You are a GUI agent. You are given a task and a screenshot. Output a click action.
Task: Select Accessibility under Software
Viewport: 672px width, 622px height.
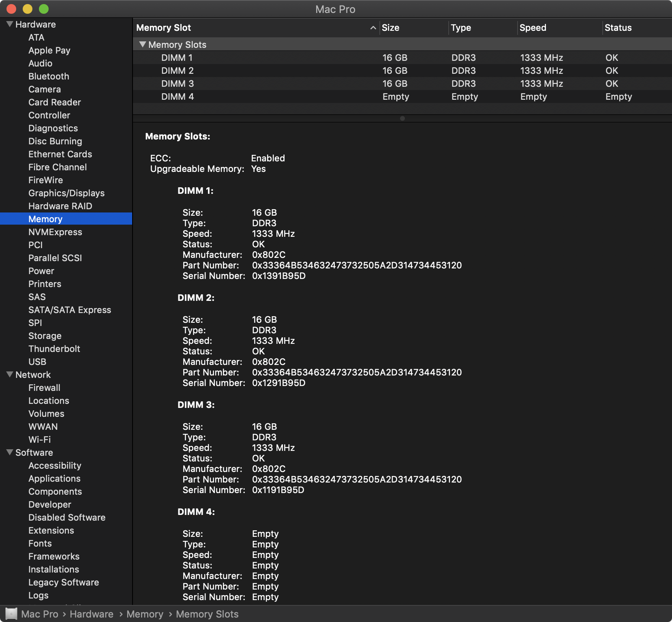[x=55, y=465]
